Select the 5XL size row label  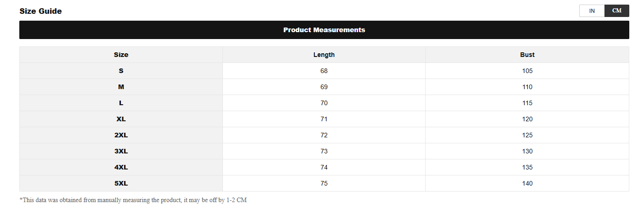121,183
